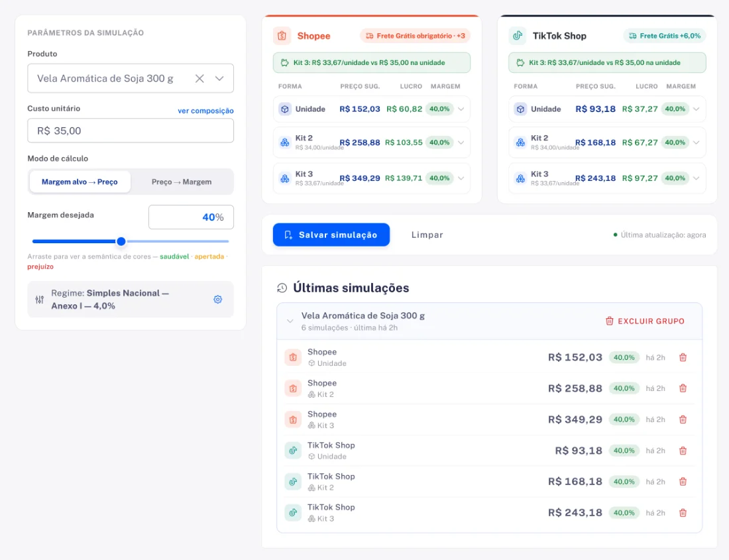This screenshot has height=560, width=729.
Task: Switch to Preço → Margem calculation mode
Action: point(182,182)
